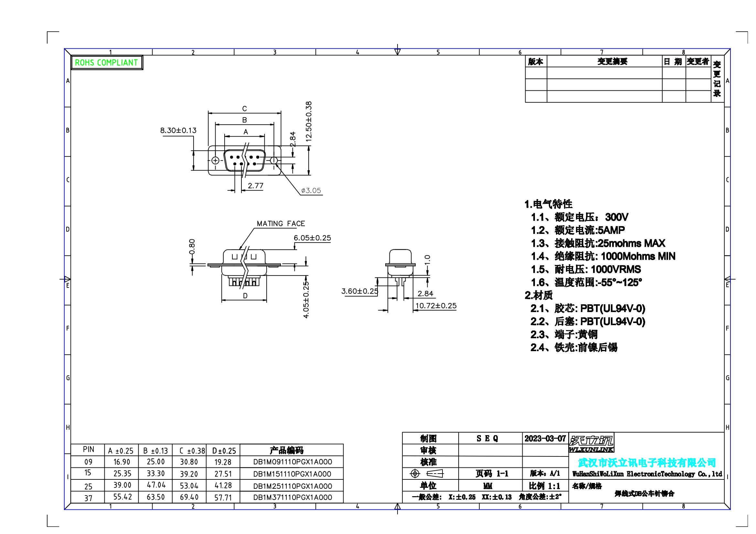The image size is (756, 534).
Task: Click the 产品编码 column header
Action: point(286,450)
